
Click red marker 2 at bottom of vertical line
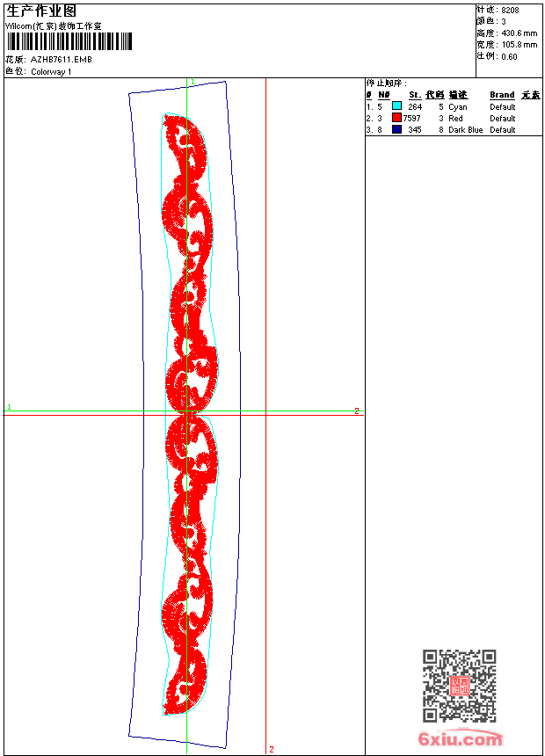[x=272, y=749]
